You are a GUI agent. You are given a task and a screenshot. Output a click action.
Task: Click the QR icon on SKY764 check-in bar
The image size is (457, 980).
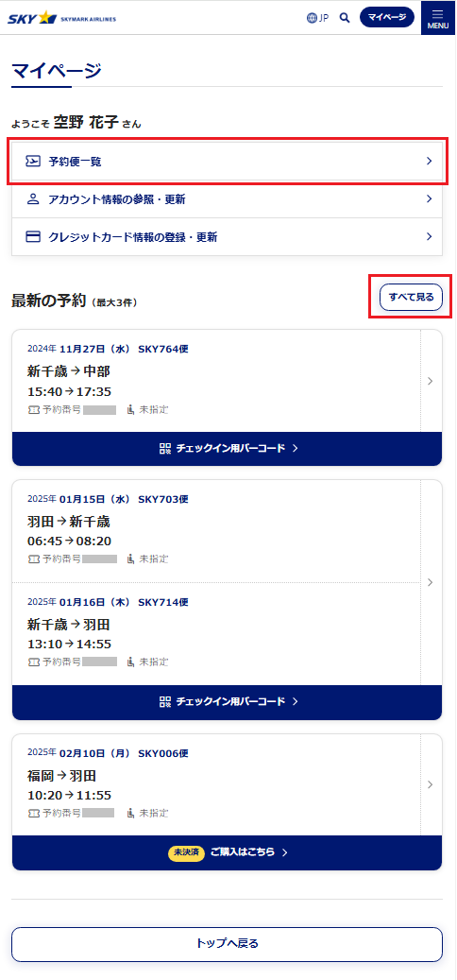click(x=165, y=448)
